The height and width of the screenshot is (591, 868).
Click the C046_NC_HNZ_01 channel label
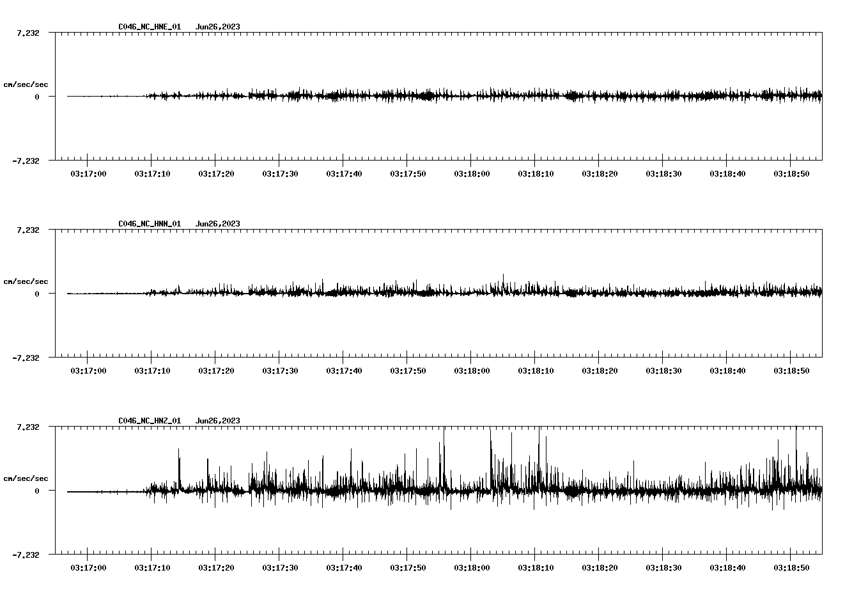pyautogui.click(x=149, y=420)
